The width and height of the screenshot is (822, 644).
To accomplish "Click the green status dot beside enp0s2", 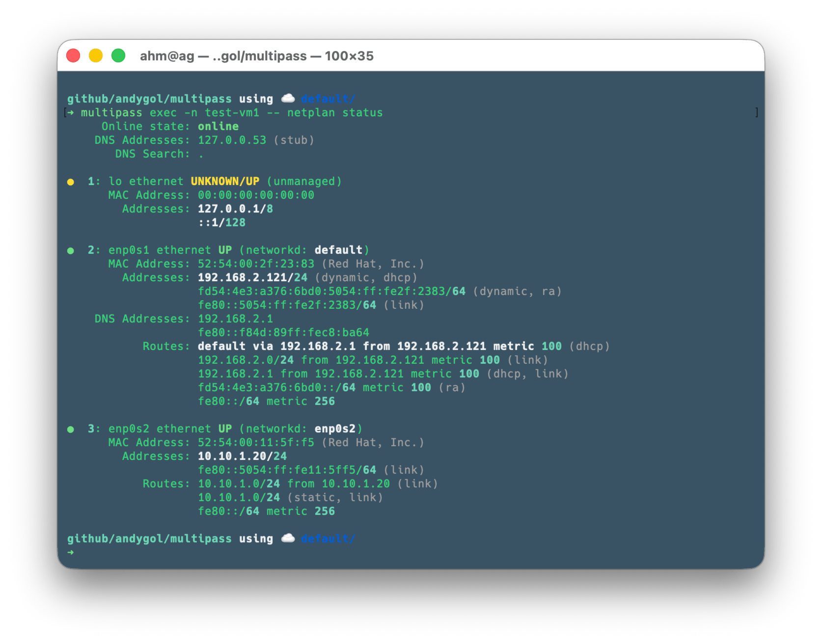I will (x=71, y=429).
